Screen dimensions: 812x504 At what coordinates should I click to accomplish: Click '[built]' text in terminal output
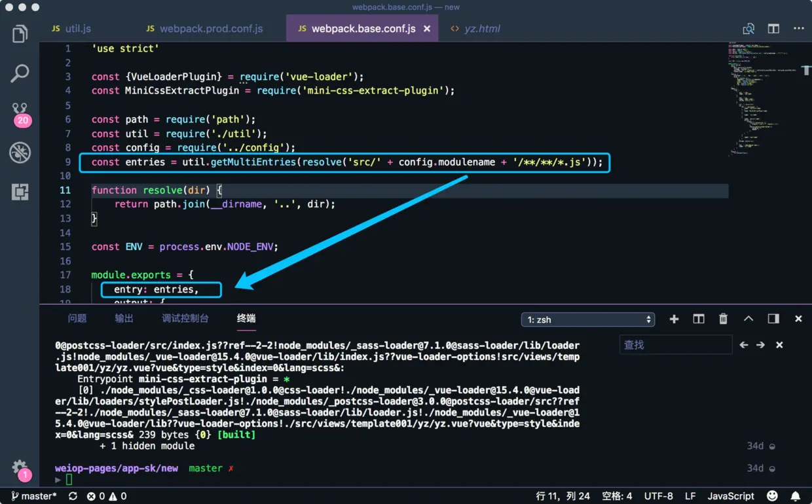click(236, 435)
